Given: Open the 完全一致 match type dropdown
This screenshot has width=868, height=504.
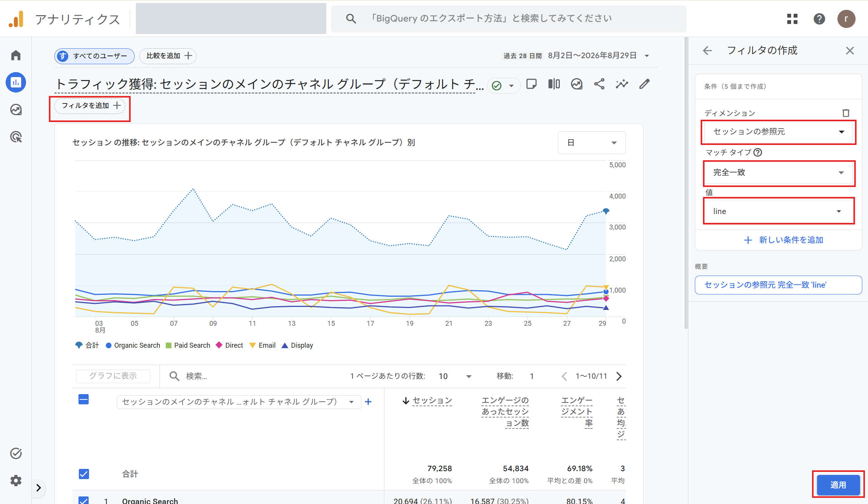Looking at the screenshot, I should click(779, 173).
